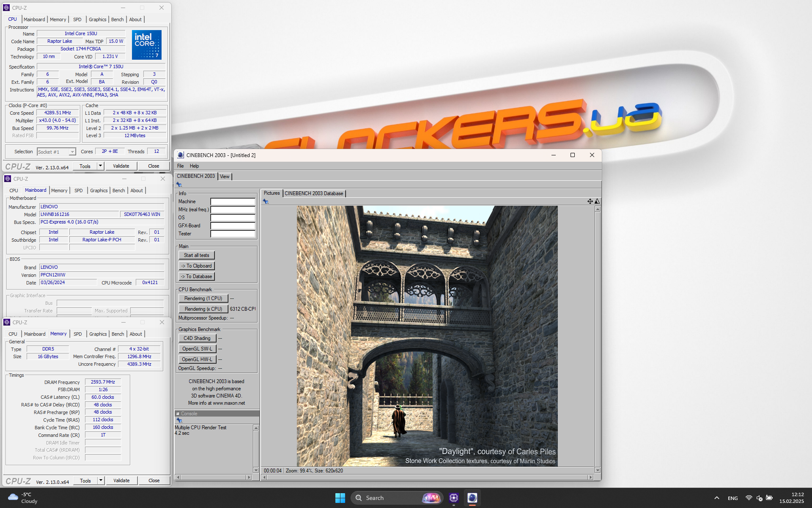The height and width of the screenshot is (508, 812).
Task: Click the pin icon in the Console panel
Action: (x=179, y=420)
